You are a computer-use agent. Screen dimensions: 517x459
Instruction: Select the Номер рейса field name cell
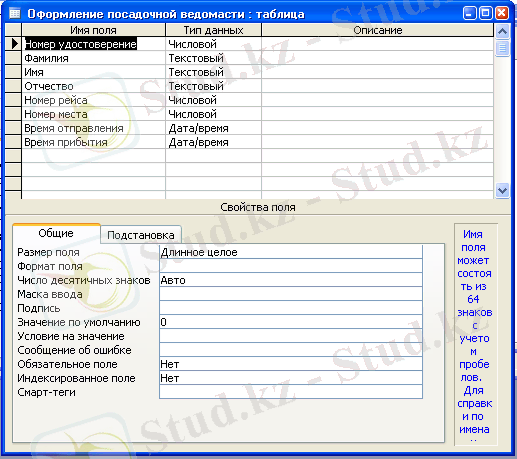click(93, 100)
